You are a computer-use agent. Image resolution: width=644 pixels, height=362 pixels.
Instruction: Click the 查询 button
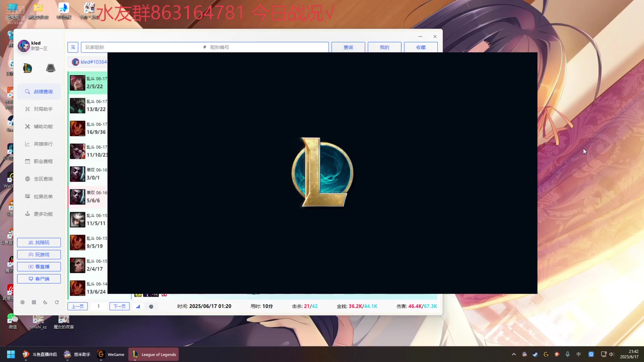coord(348,47)
